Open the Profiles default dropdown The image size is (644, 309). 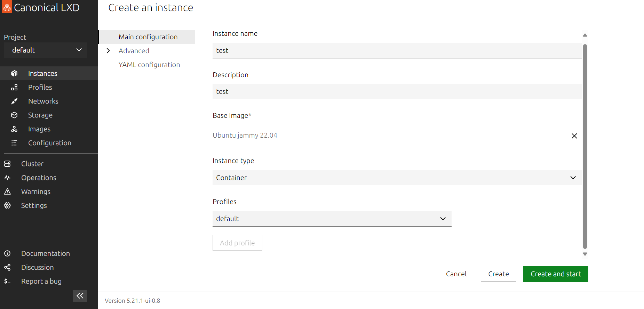332,219
